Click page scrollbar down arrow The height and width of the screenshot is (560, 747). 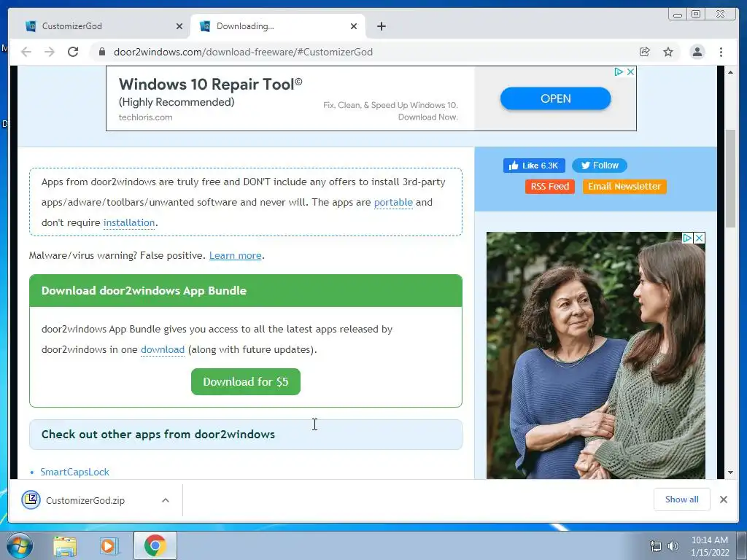coord(730,472)
